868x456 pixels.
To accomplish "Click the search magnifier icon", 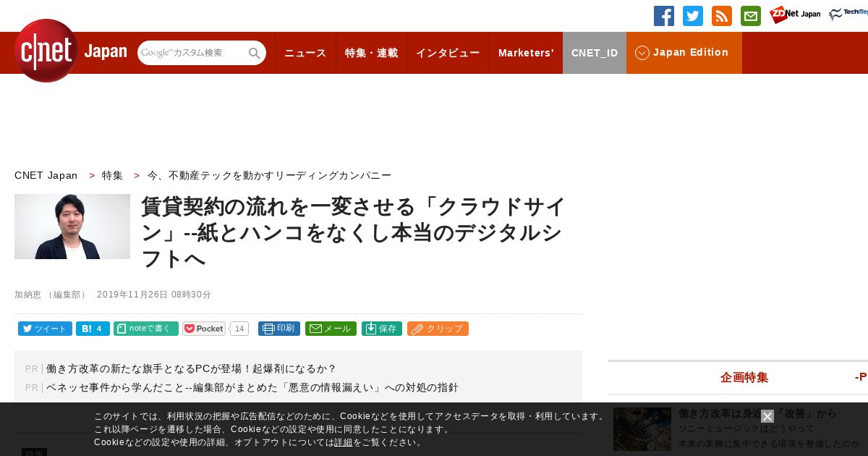I will 255,53.
